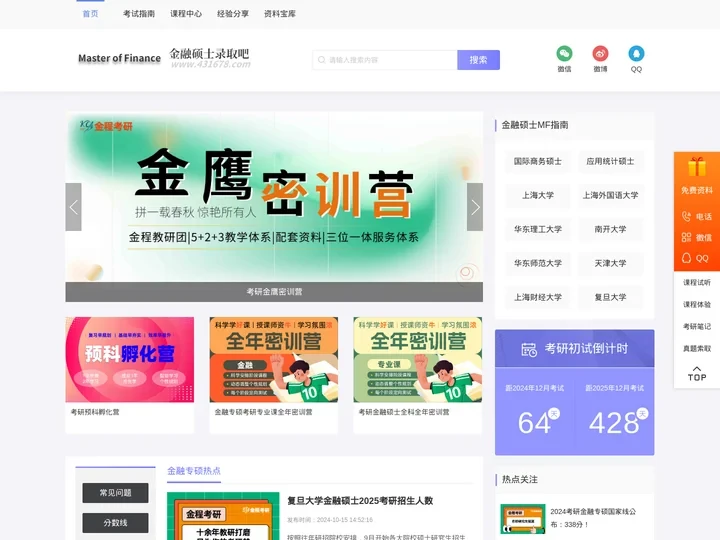Open the 专业课 全年密训营 course thumbnail

pos(417,360)
